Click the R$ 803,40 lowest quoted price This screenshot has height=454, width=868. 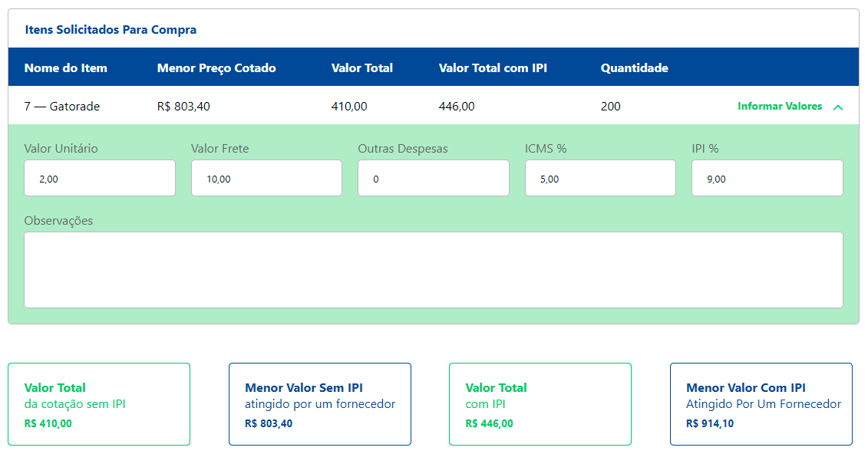(183, 106)
